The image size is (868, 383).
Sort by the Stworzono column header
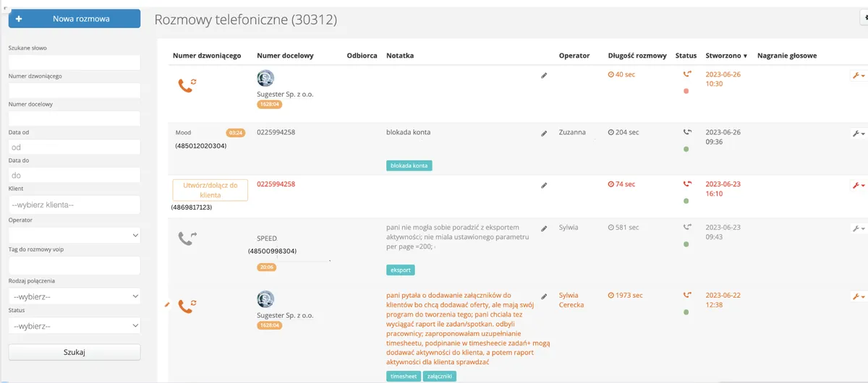pos(727,56)
